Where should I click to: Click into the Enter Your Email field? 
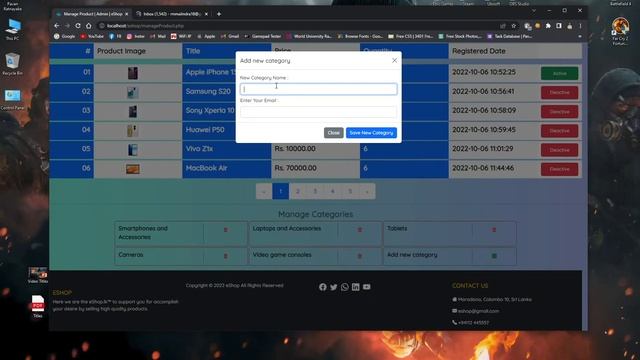(x=318, y=112)
